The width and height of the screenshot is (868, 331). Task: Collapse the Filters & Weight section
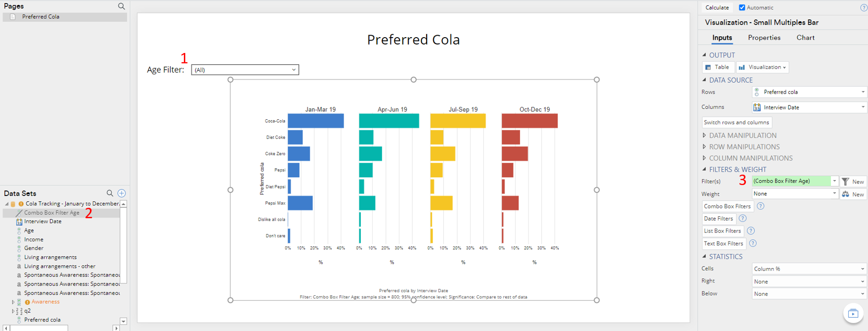tap(704, 169)
